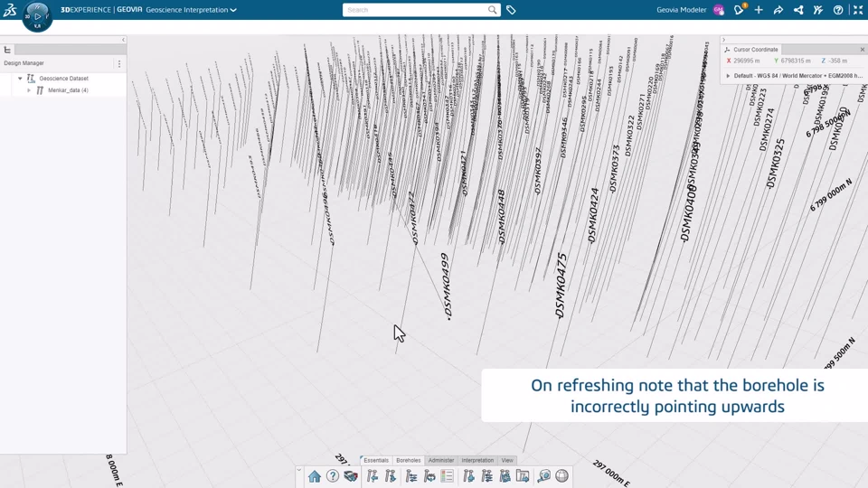This screenshot has width=868, height=488.
Task: Click the Z coordinate value -358 m
Action: pos(838,61)
